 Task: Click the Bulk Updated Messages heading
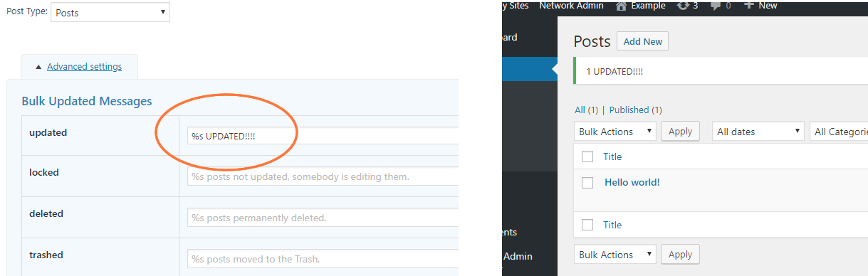87,101
